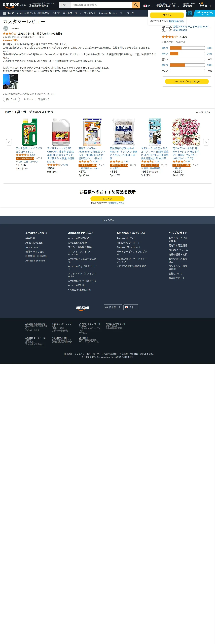
Task: Click the 主軸のぐらつき review title
Action: pyautogui.click(x=40, y=33)
